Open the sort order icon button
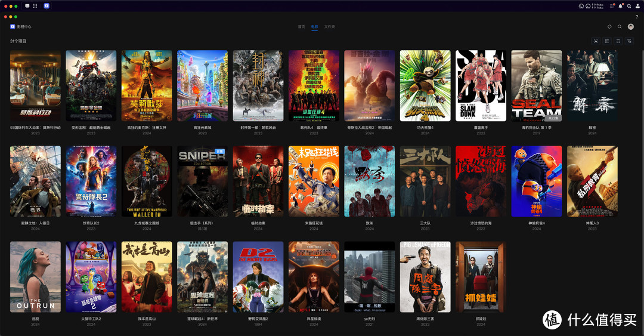The image size is (644, 336). tap(618, 41)
